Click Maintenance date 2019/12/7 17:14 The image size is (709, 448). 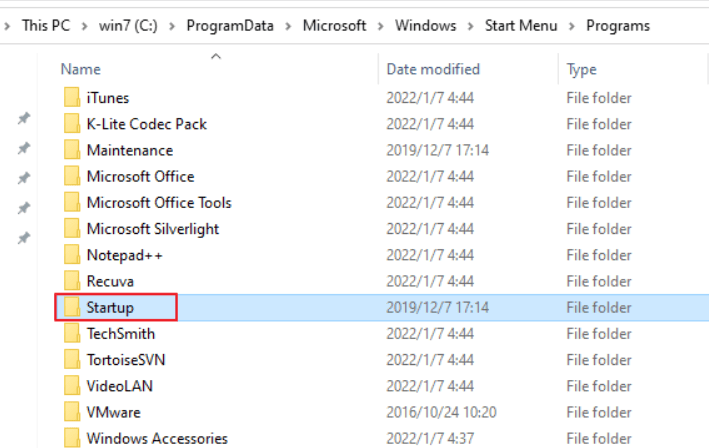[x=437, y=150]
